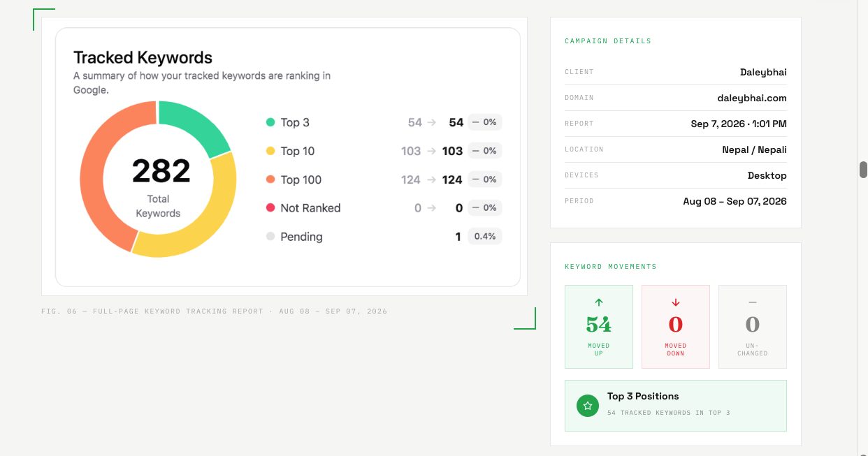Click the bold 103 current Top 10 value
This screenshot has width=868, height=456.
[x=453, y=151]
